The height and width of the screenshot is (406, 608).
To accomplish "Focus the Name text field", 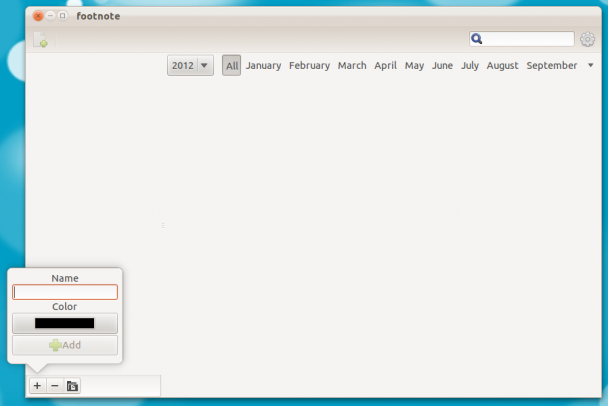I will [x=65, y=292].
